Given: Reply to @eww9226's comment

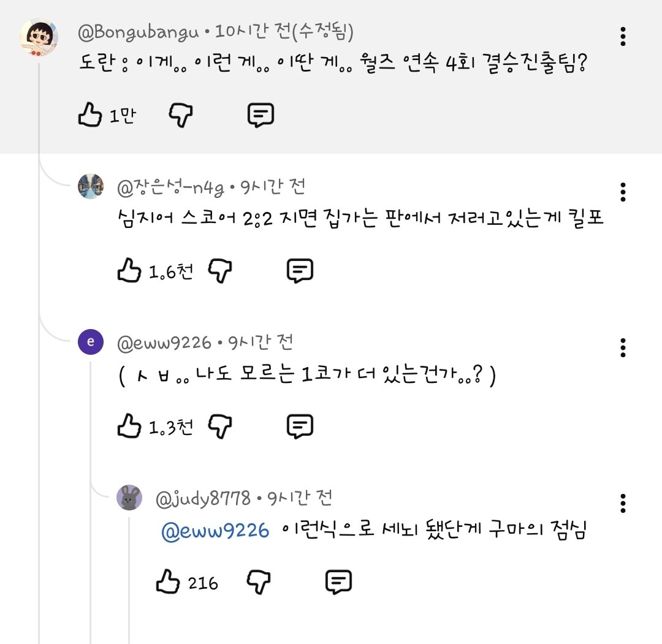Looking at the screenshot, I should tap(300, 426).
